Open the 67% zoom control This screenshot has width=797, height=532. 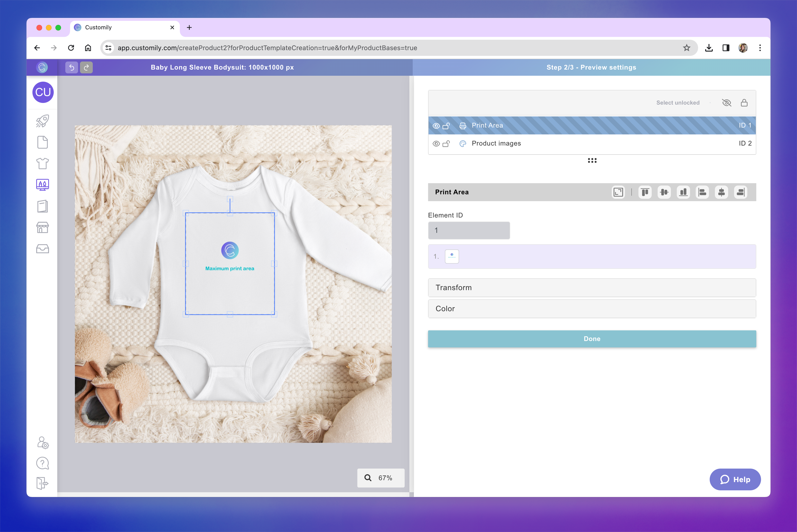pos(381,478)
